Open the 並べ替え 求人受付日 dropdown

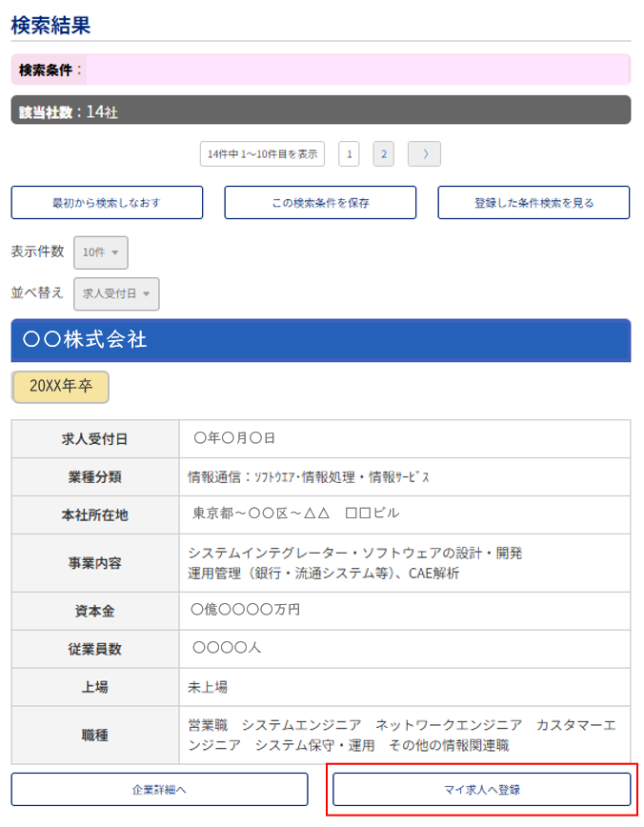pos(116,294)
